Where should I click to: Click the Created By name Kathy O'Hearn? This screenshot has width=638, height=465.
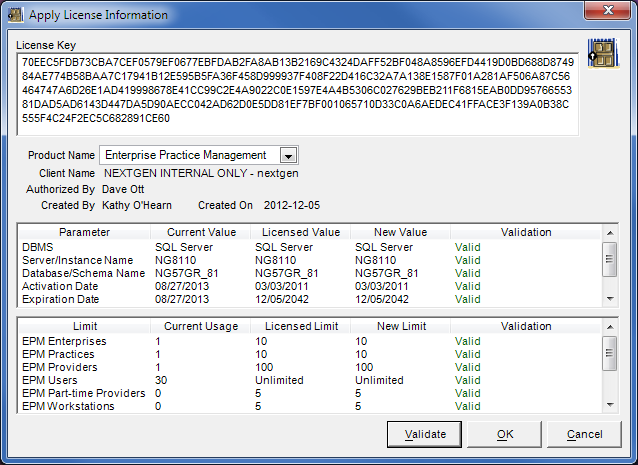click(x=137, y=205)
